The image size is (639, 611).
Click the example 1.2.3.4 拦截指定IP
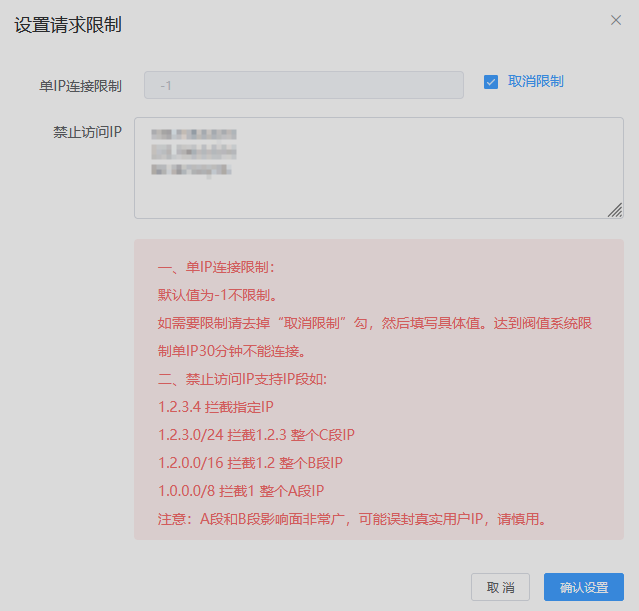point(216,407)
